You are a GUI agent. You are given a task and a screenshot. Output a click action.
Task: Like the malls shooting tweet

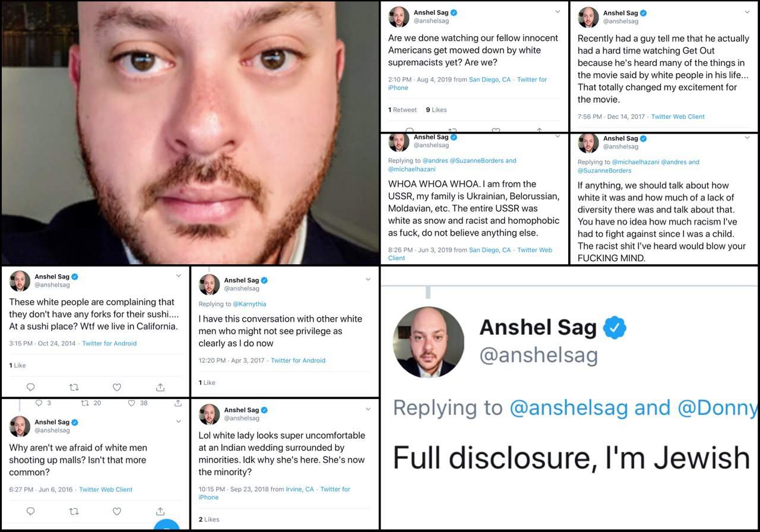coord(117,511)
